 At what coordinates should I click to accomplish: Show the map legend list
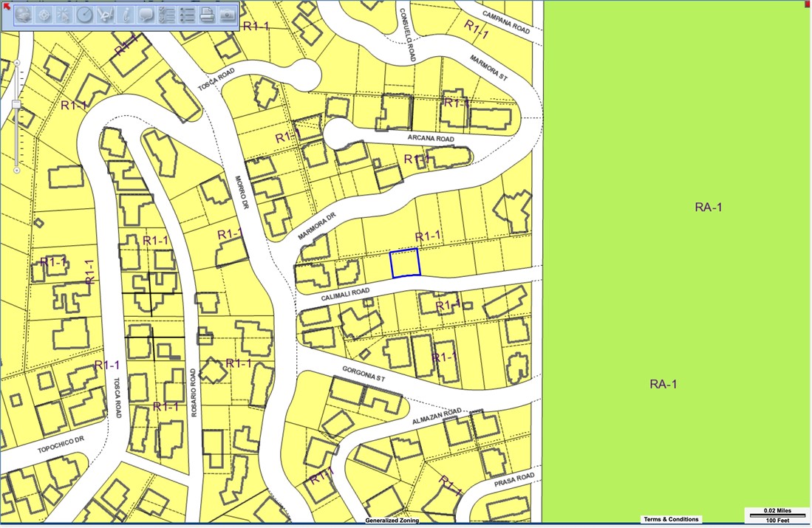pyautogui.click(x=187, y=15)
